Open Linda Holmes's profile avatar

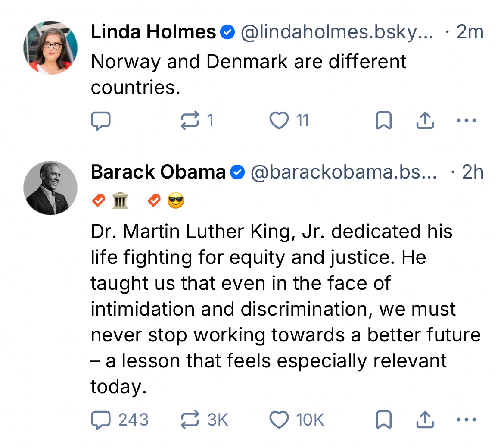(50, 47)
